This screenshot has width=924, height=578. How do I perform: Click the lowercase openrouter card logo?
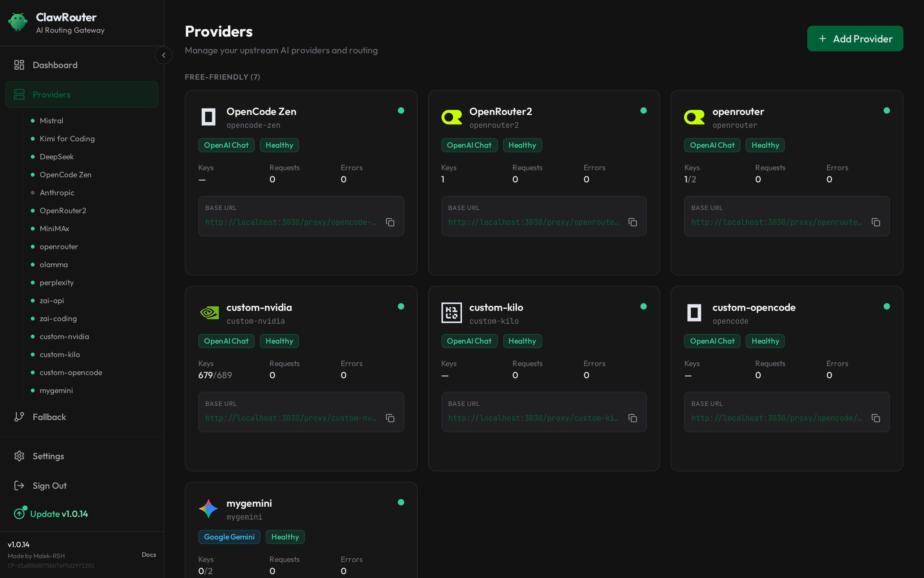coord(695,117)
